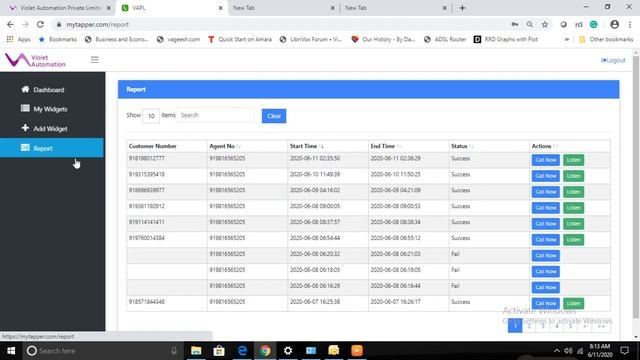The height and width of the screenshot is (360, 640).
Task: Switch to the VAPL browser tab
Action: [171, 8]
